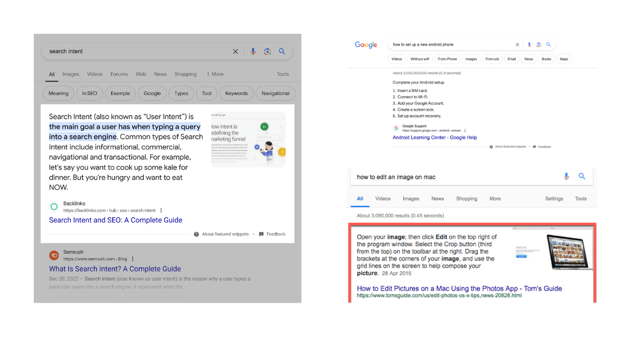Click the microphone icon in the "search intent" search box

click(253, 52)
